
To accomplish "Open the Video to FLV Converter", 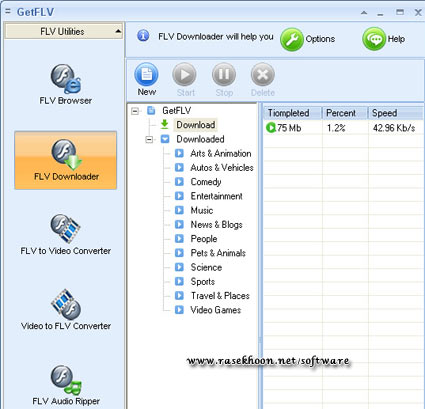I will (66, 310).
